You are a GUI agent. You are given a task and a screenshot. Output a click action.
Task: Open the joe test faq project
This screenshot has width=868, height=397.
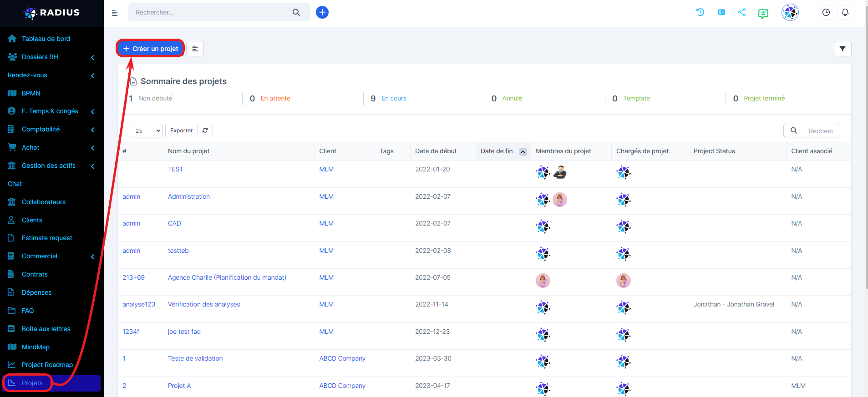[184, 332]
